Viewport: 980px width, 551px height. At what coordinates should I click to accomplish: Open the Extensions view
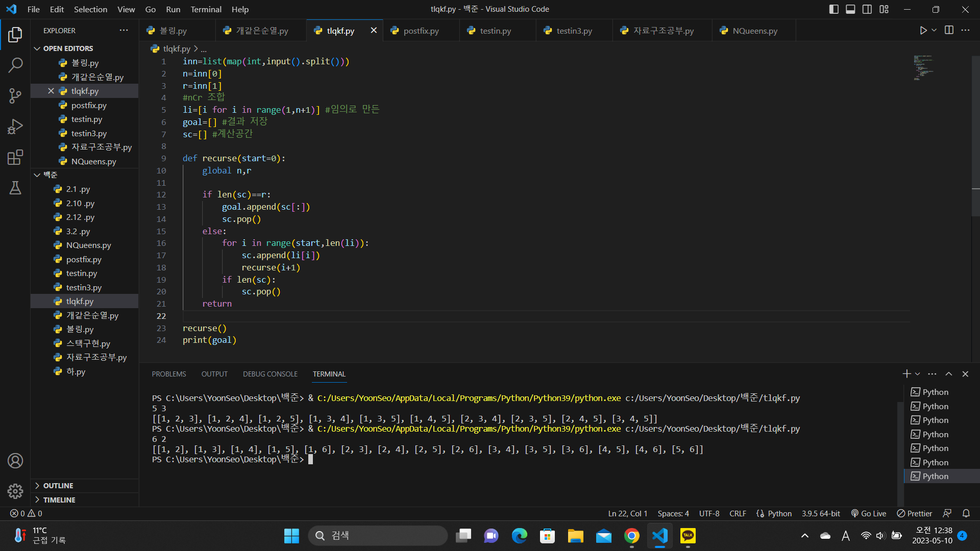coord(15,157)
